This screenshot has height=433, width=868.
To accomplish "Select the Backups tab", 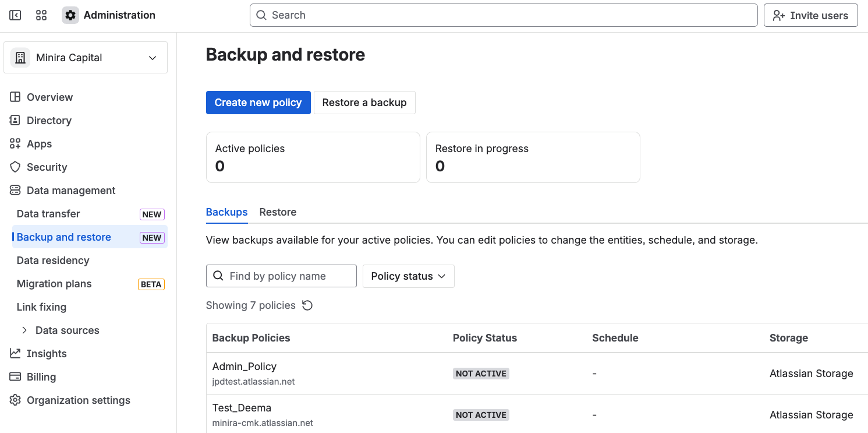I will coord(227,212).
